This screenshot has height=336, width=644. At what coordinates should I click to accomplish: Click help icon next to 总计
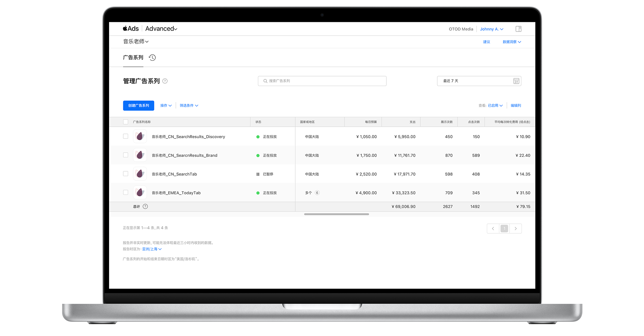tap(145, 206)
